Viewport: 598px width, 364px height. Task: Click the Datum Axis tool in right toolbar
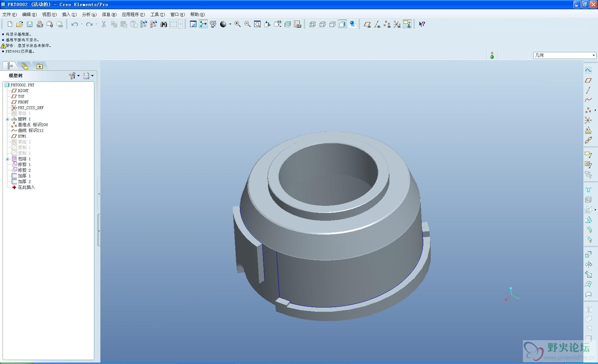pyautogui.click(x=588, y=90)
